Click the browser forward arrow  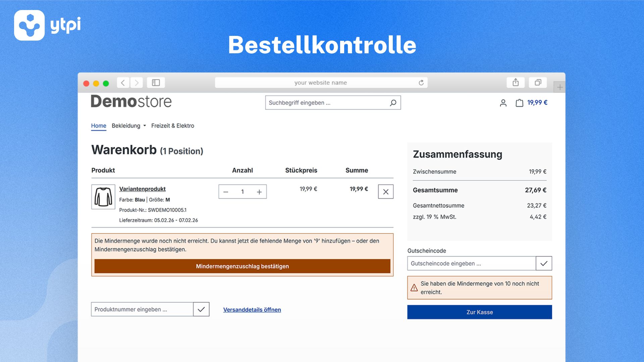tap(137, 83)
